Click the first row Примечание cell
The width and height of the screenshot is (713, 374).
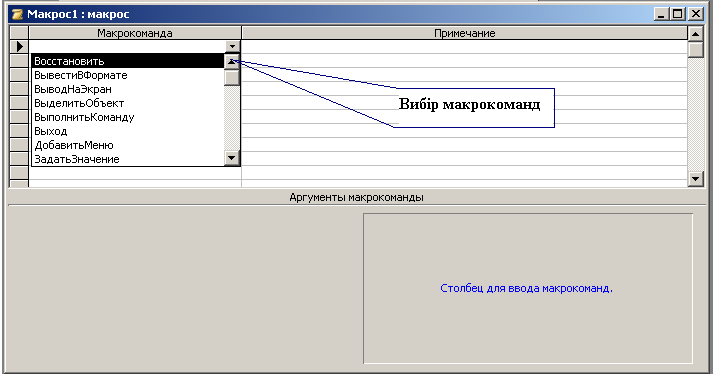click(x=464, y=46)
